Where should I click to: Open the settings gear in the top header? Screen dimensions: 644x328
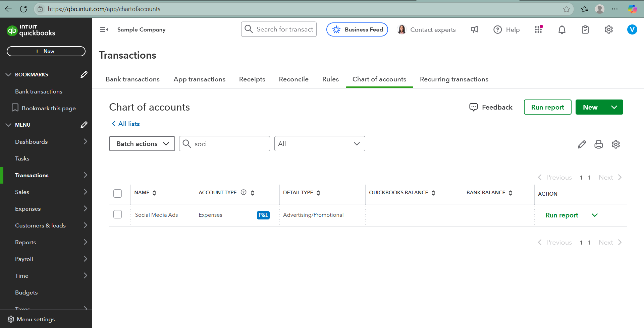coord(609,29)
